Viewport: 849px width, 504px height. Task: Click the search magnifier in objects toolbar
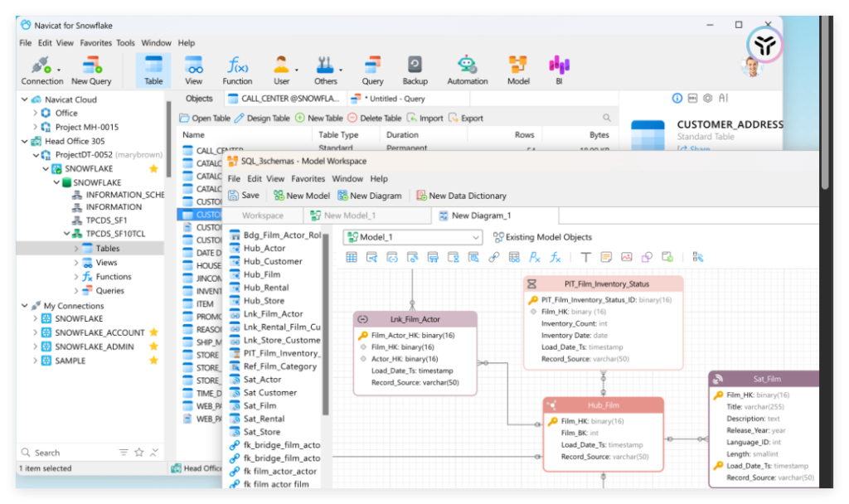[606, 118]
